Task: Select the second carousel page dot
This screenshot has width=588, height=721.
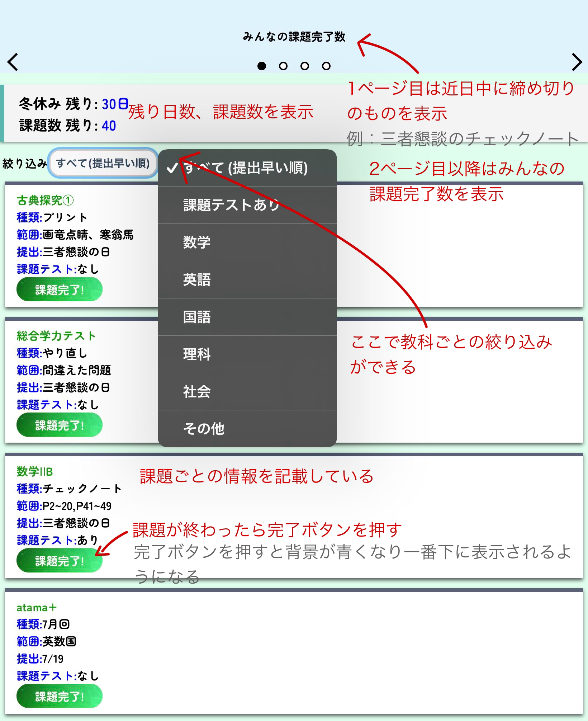Action: 283,66
